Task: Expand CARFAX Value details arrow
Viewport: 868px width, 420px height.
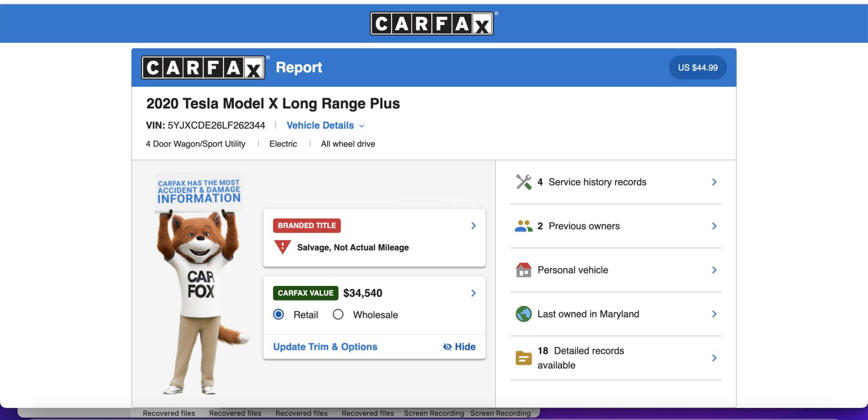Action: tap(473, 293)
